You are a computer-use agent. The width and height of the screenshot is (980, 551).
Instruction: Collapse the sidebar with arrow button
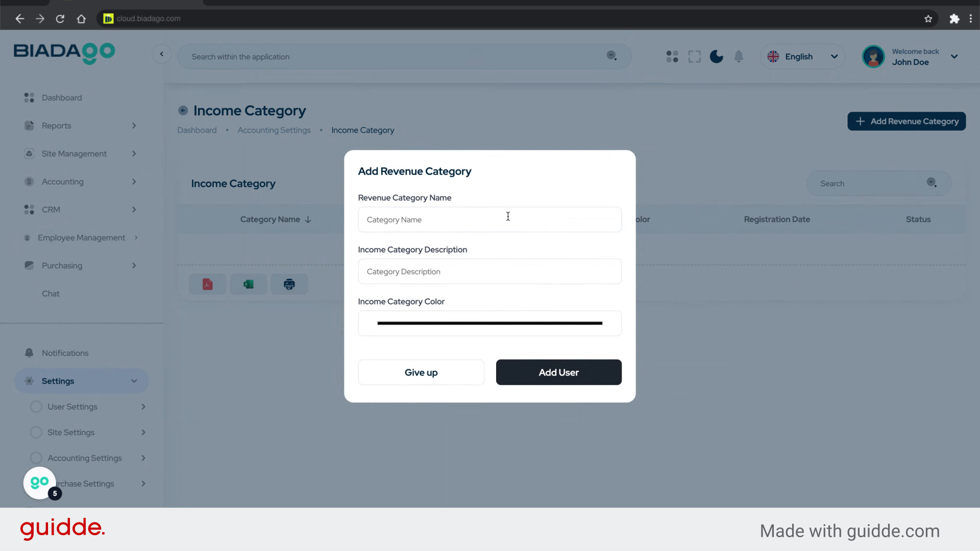tap(161, 54)
